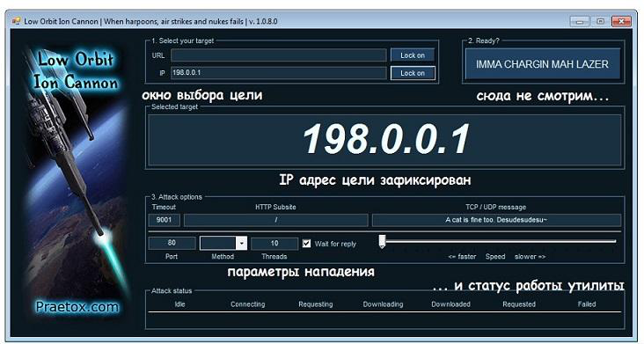This screenshot has height=344, width=644.
Task: Fire with IMMA CHARGIN MAH LAZER button
Action: pyautogui.click(x=542, y=64)
